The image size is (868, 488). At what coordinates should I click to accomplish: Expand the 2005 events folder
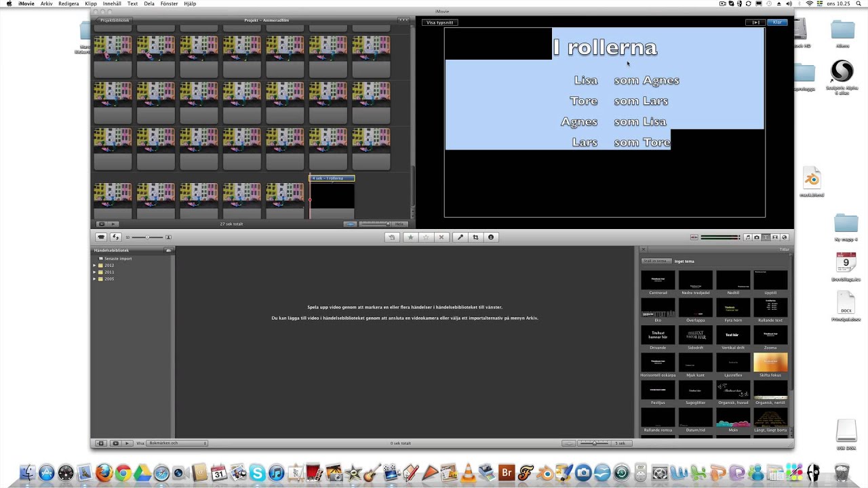click(95, 279)
